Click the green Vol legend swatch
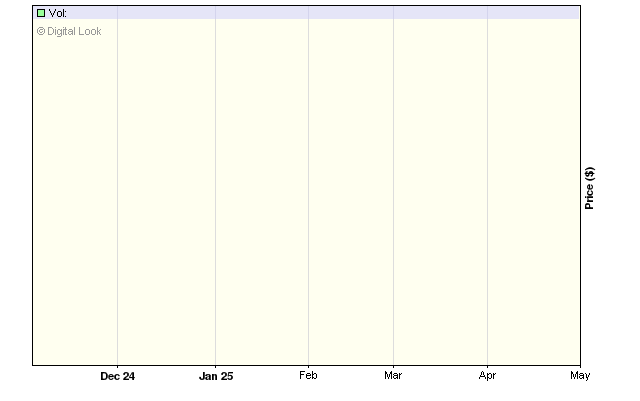The width and height of the screenshot is (640, 401). (41, 13)
